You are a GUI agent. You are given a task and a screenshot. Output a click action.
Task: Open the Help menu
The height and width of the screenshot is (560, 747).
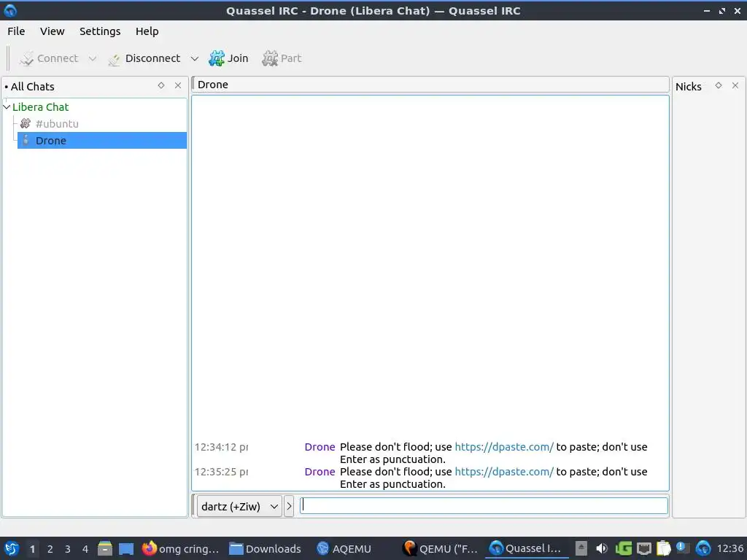point(147,31)
